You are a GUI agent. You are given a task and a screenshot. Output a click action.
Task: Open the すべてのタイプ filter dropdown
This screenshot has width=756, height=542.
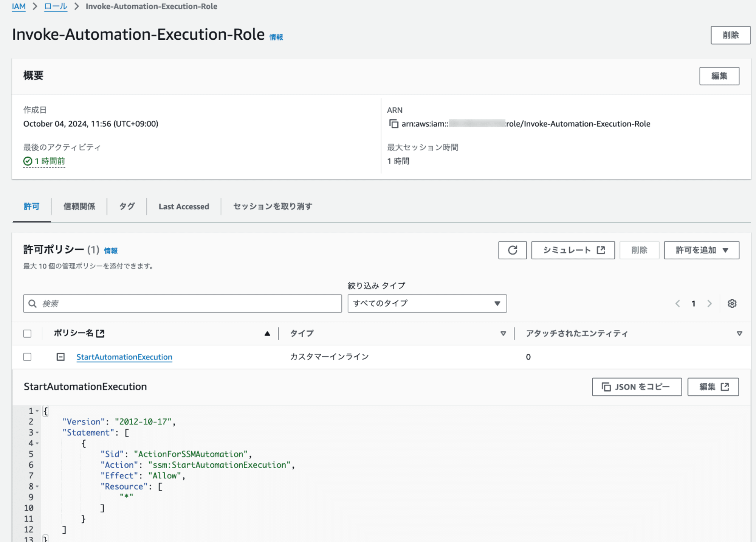(427, 303)
